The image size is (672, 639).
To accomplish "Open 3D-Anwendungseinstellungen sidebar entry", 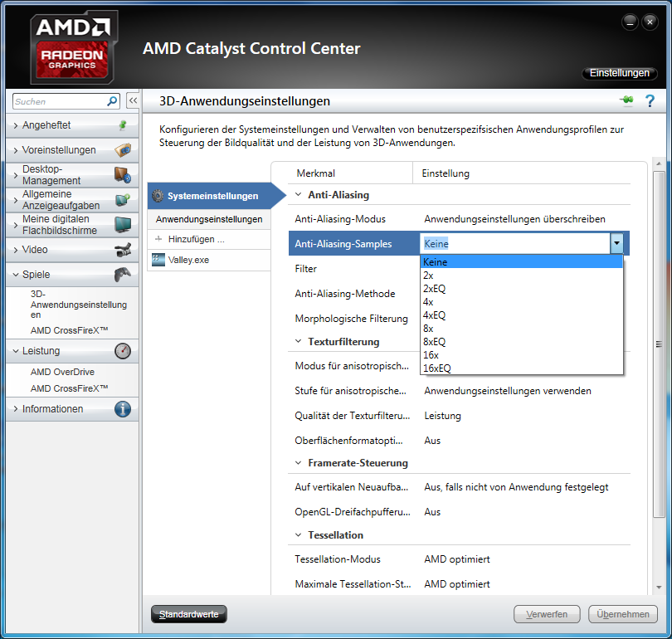I will [x=79, y=305].
